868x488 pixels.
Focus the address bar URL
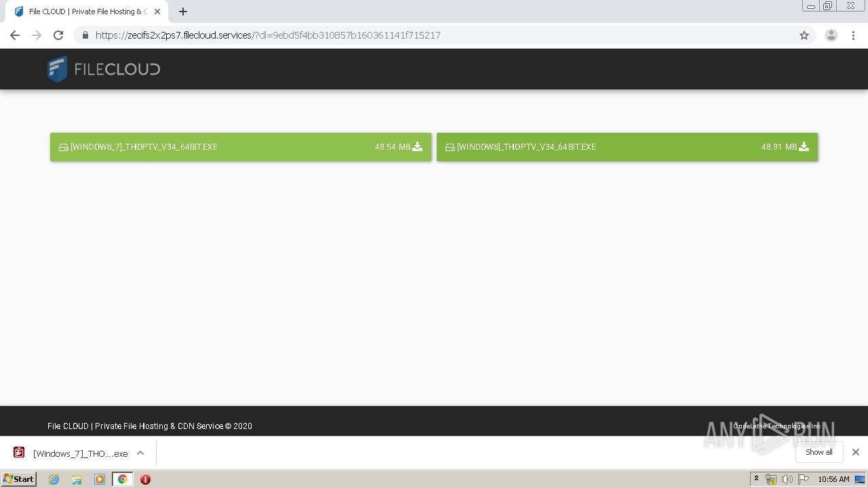point(268,35)
